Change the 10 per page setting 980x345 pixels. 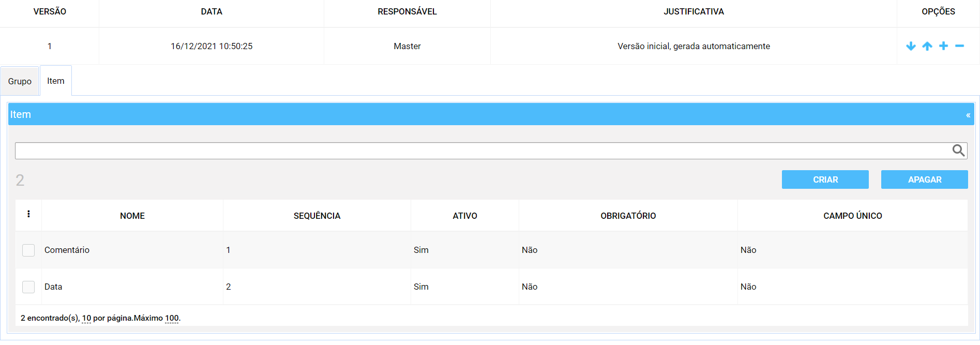(x=86, y=318)
